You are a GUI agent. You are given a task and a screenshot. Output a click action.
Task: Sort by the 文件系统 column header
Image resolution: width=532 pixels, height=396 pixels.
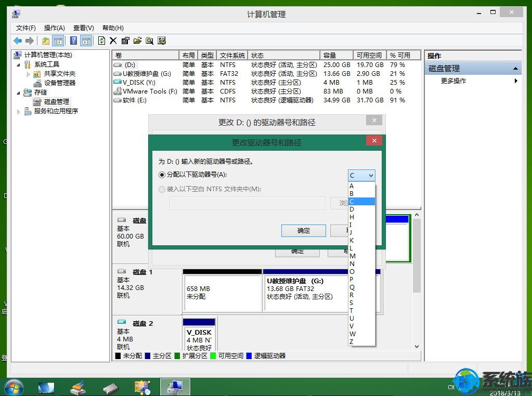click(x=232, y=55)
